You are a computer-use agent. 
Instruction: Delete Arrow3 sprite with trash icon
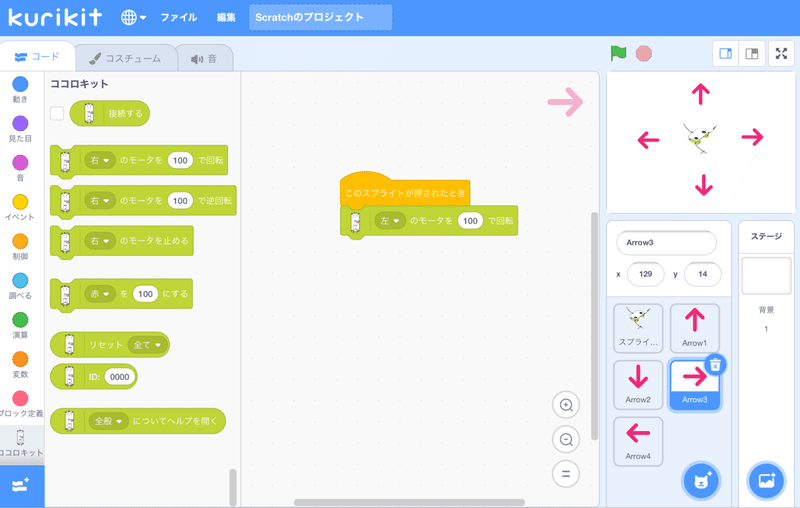[715, 365]
